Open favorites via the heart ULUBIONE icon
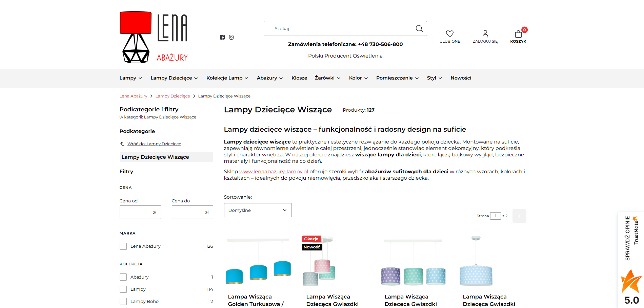Viewport: 644px width, 308px height. tap(450, 34)
